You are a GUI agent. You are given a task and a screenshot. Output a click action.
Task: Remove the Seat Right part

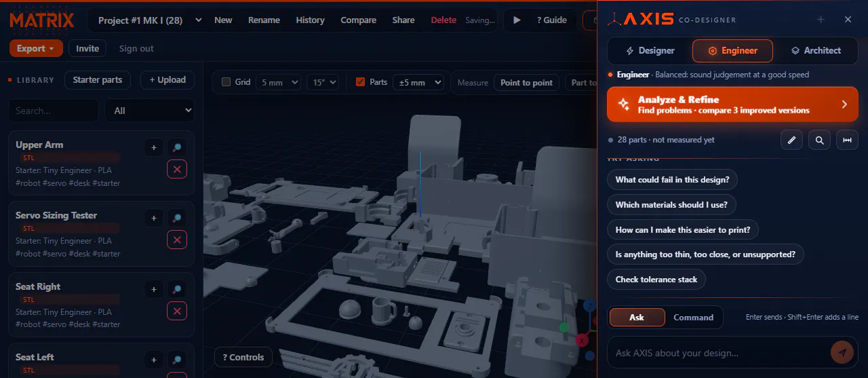pos(176,311)
